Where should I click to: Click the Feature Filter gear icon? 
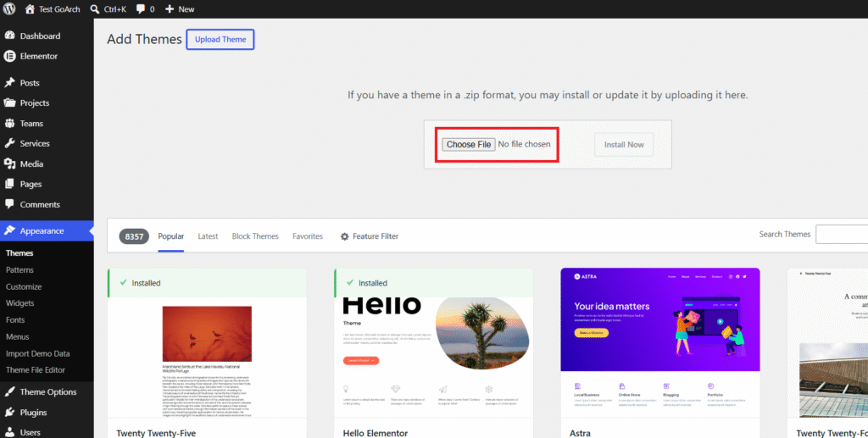[344, 236]
